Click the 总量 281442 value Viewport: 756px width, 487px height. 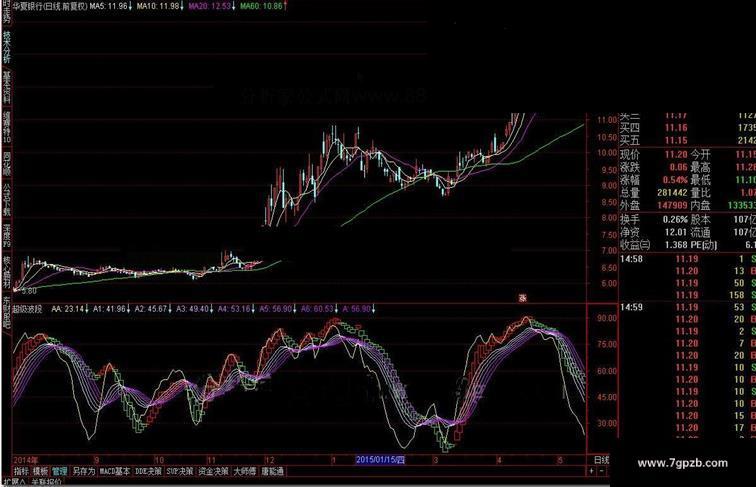coord(672,192)
